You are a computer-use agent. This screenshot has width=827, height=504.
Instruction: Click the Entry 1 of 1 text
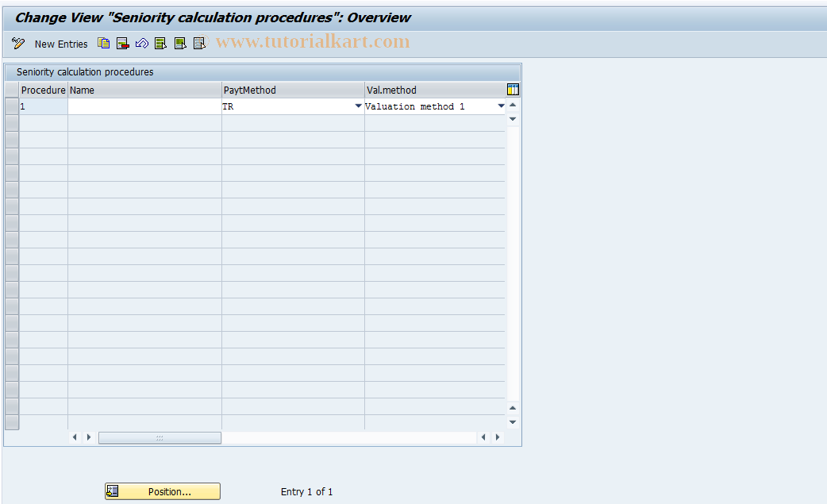(x=306, y=492)
